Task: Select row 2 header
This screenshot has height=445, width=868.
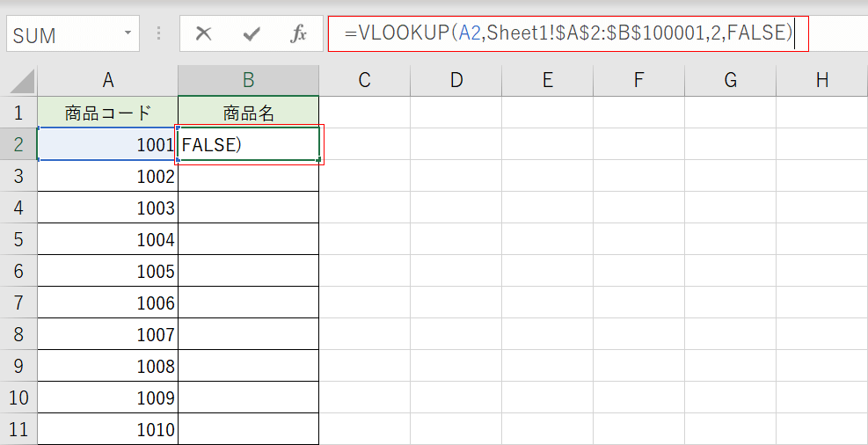Action: [18, 144]
